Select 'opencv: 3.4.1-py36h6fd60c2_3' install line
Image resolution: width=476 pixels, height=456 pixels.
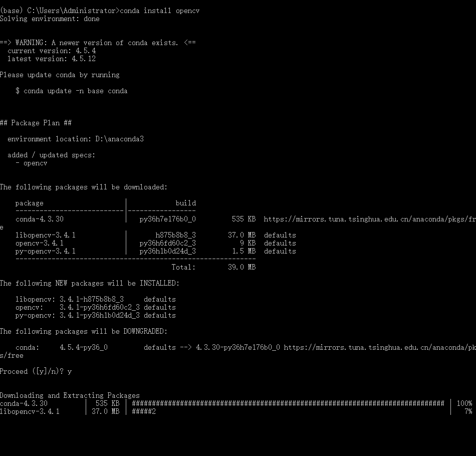pos(78,307)
